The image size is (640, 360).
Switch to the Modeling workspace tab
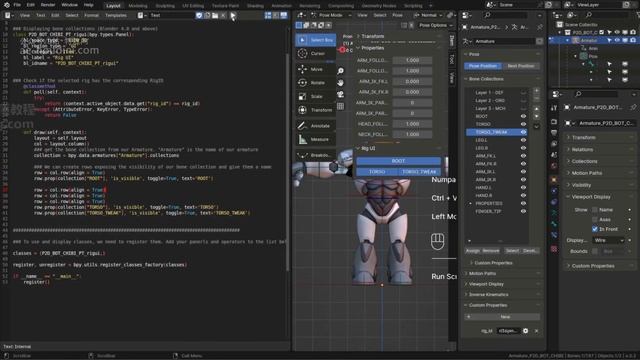(x=138, y=6)
